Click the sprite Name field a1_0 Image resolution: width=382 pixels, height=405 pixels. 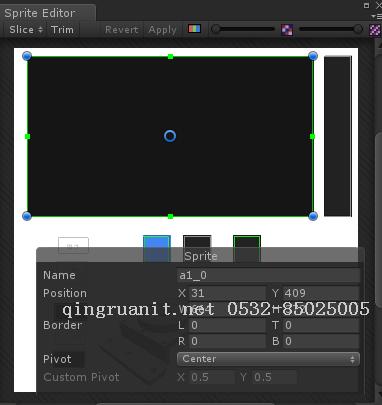tap(269, 275)
